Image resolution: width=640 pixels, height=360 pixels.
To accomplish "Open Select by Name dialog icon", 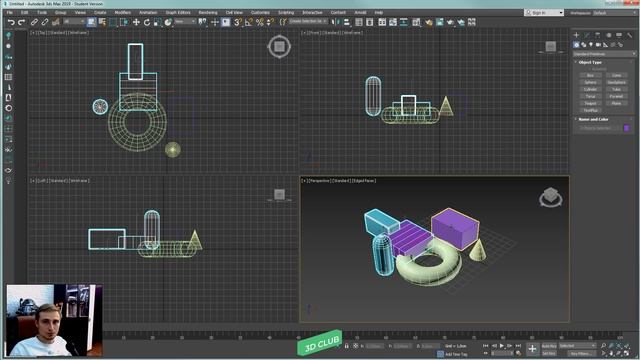I will pos(102,22).
